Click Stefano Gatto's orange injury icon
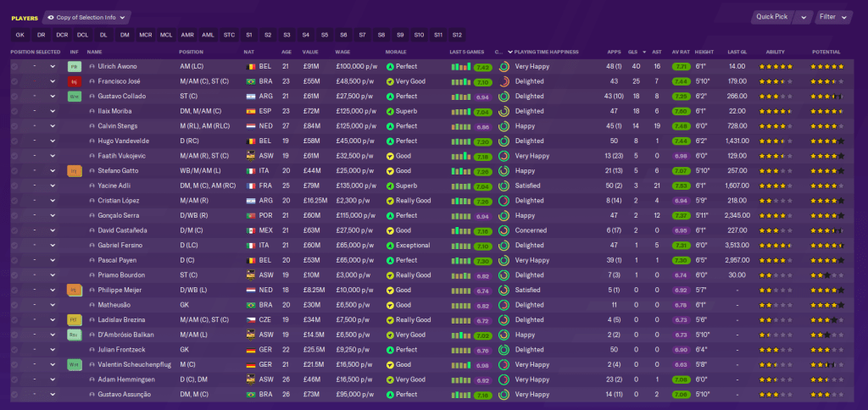 (x=74, y=170)
